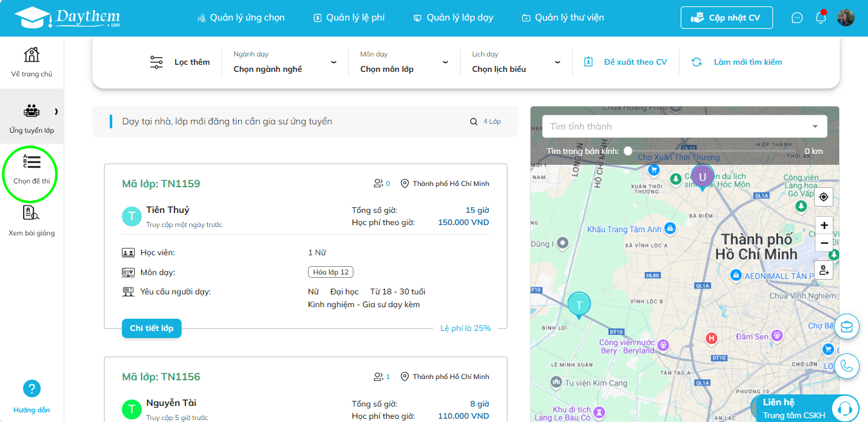Click Chợ Xuân Thới Thượng map pin
Viewport: 868px width, 422px height.
653,170
